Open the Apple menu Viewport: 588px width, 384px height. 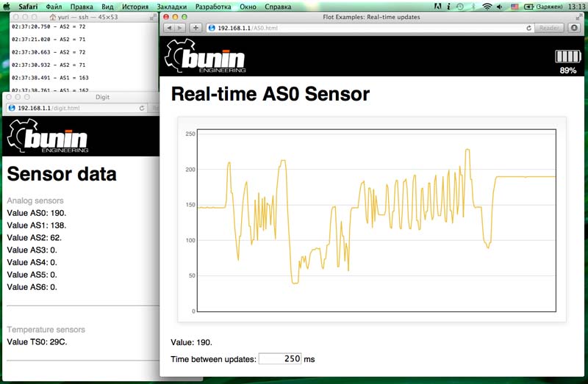7,7
